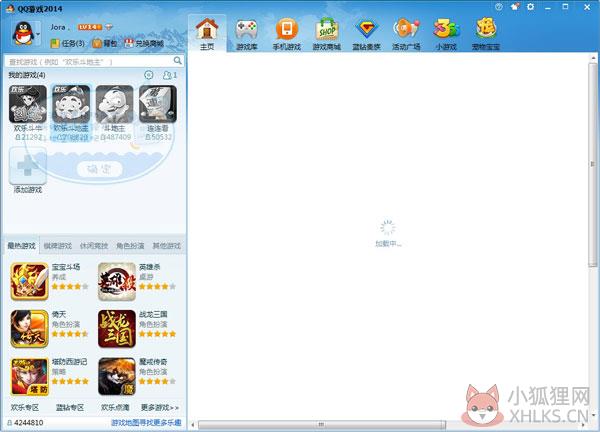
Task: Minimize the QQ游戏2014 window
Action: [x=548, y=7]
